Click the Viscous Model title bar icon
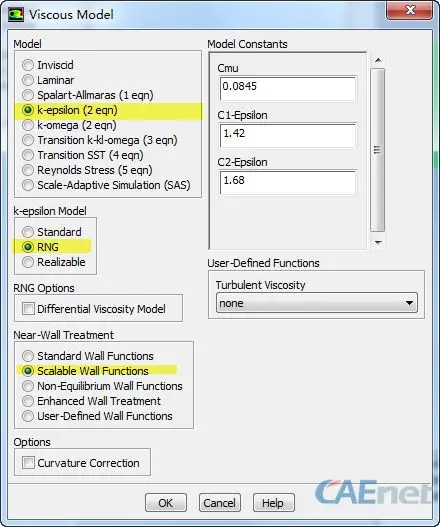Screen dimensions: 440x527 16,15
